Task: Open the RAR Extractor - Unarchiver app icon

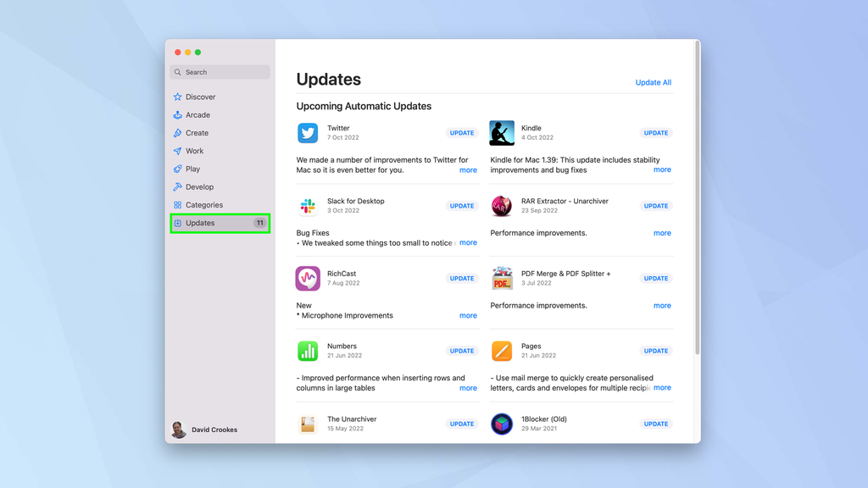Action: tap(503, 206)
